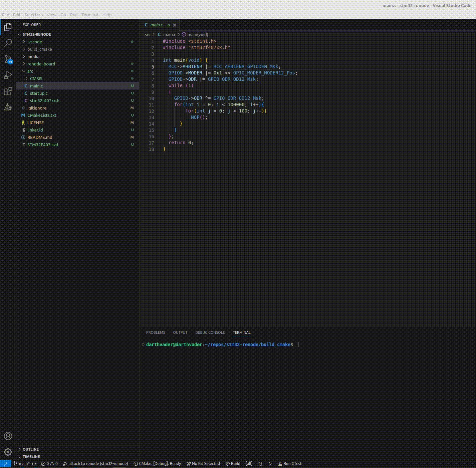Expand the .vscode folder
Viewport: 476px width, 468px height.
pos(77,42)
